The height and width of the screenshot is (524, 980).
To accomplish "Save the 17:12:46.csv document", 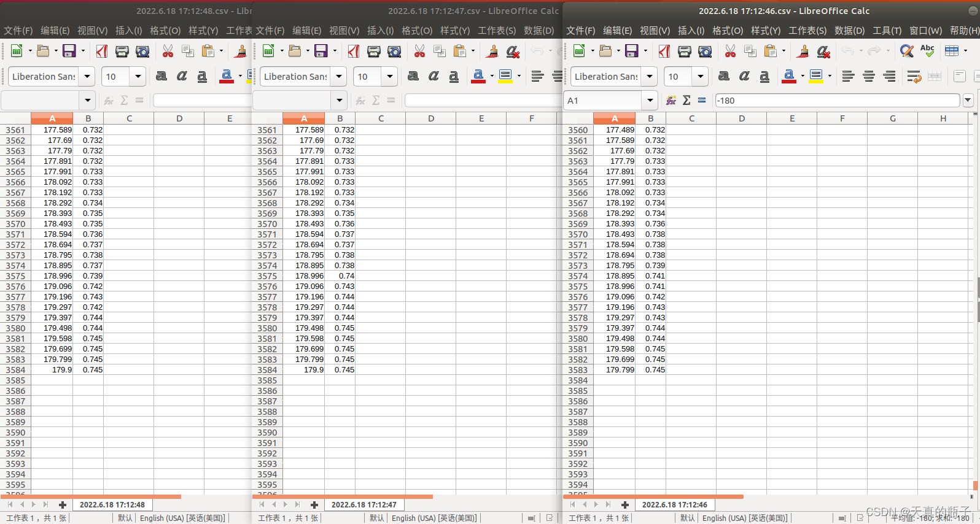I will (631, 51).
